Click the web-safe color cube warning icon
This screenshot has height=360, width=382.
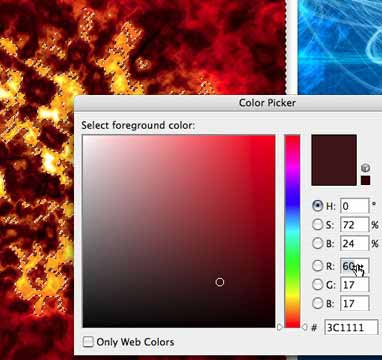(366, 168)
